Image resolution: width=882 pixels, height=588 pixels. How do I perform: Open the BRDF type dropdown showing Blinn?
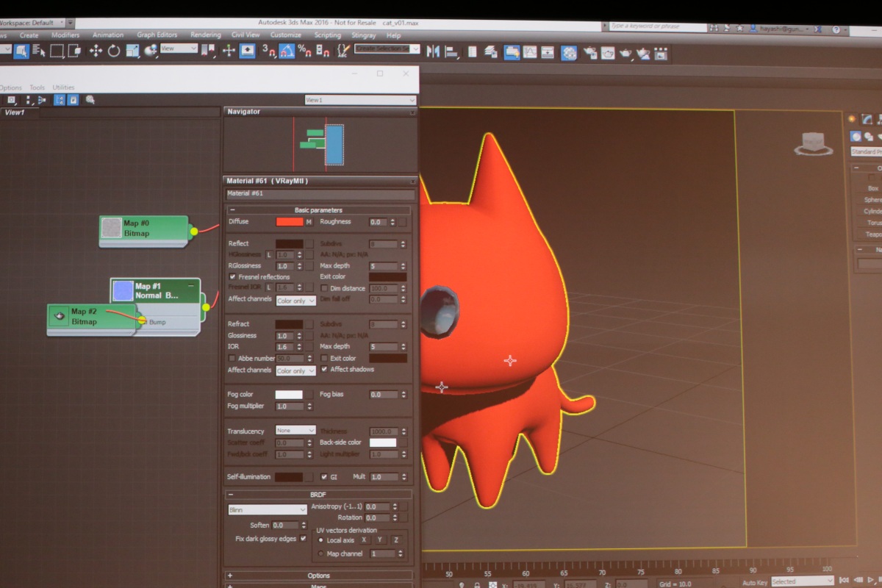pos(267,509)
